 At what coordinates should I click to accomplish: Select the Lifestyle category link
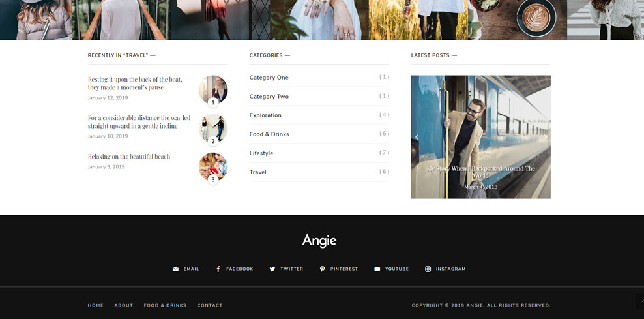pos(261,153)
